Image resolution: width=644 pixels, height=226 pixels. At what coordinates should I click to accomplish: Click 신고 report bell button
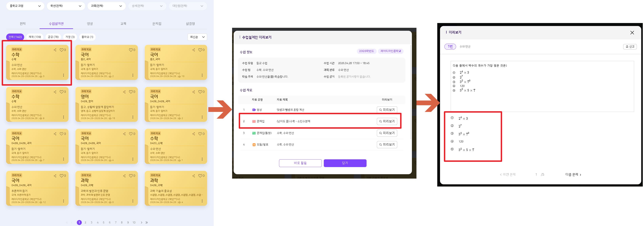630,47
